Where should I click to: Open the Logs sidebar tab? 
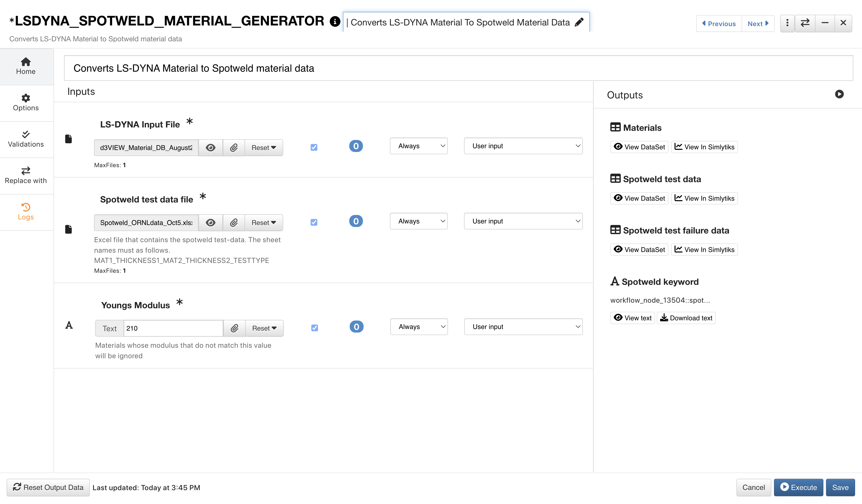click(x=26, y=212)
